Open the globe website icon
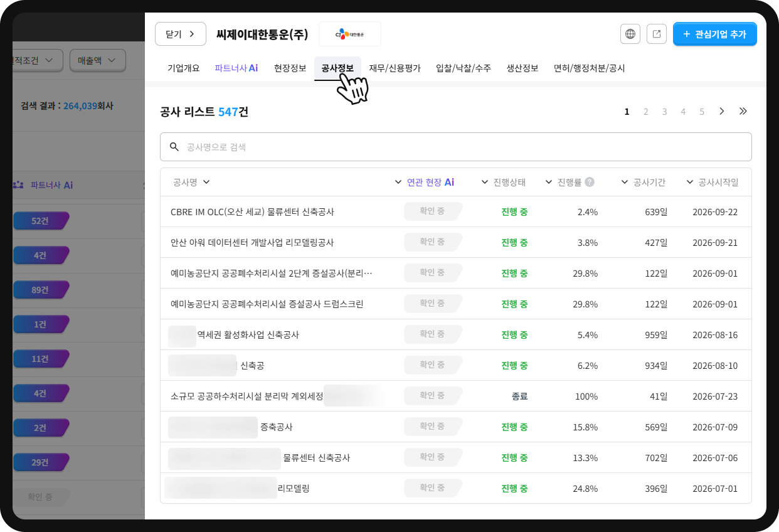Screen dimensions: 779x532 630,34
